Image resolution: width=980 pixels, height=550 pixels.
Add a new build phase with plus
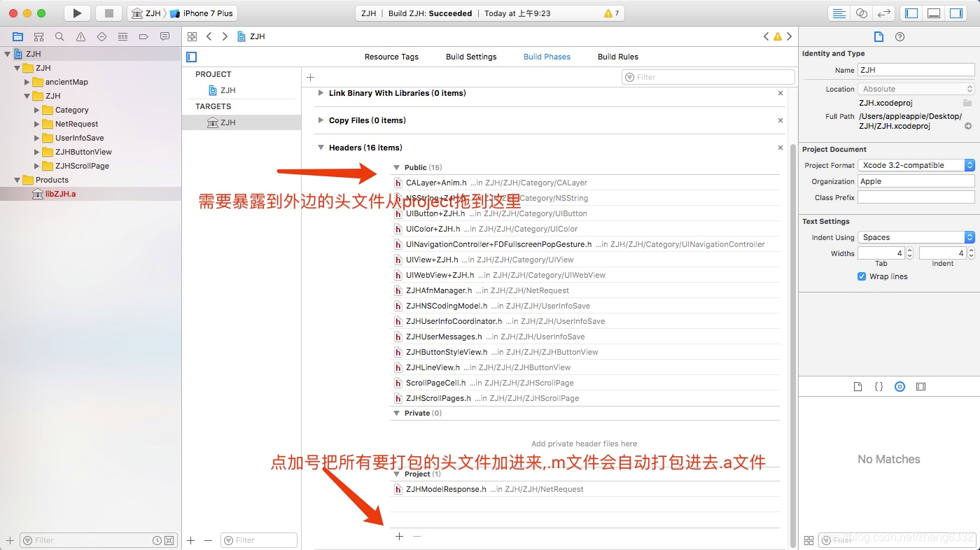coord(311,77)
